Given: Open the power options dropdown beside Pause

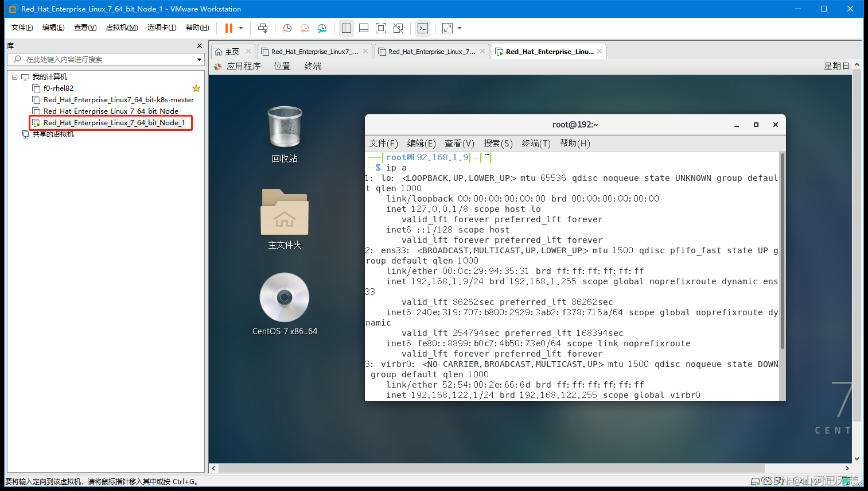Looking at the screenshot, I should tap(241, 28).
